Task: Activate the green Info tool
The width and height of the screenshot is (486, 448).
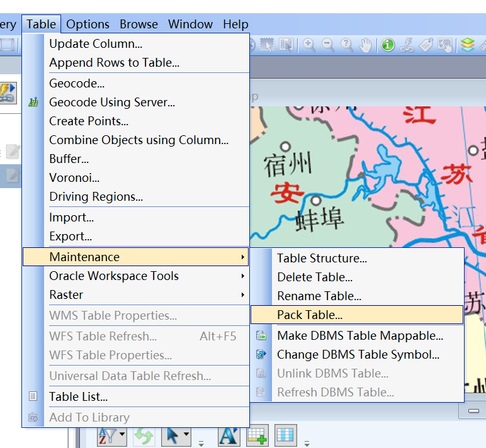Action: click(388, 45)
